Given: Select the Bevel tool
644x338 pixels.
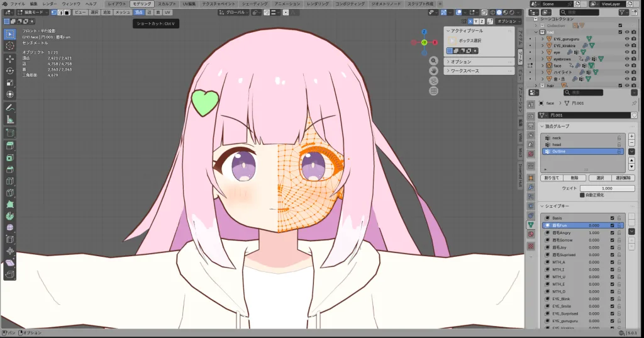Looking at the screenshot, I should 10,169.
